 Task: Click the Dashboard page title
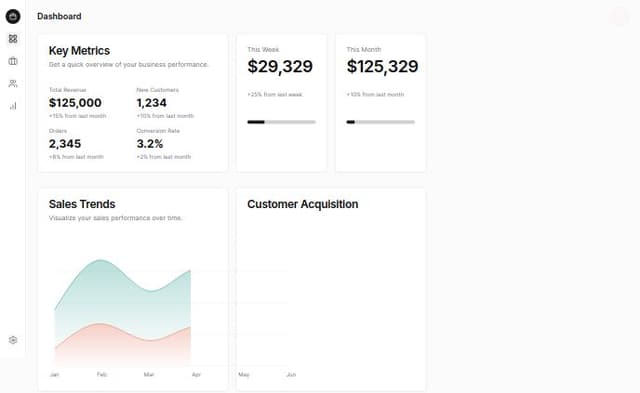pyautogui.click(x=59, y=16)
